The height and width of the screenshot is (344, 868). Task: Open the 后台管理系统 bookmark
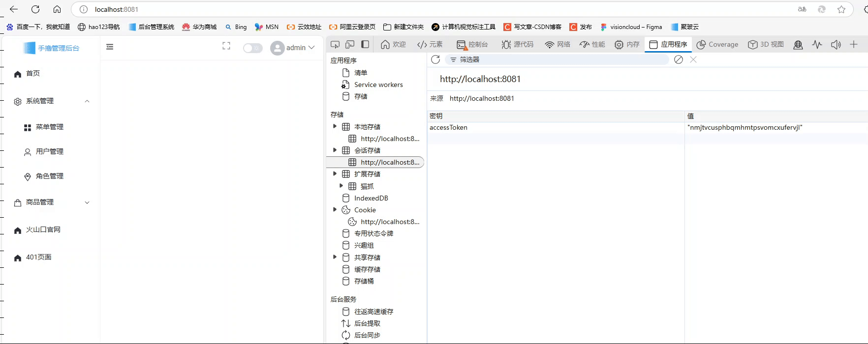[x=152, y=27]
